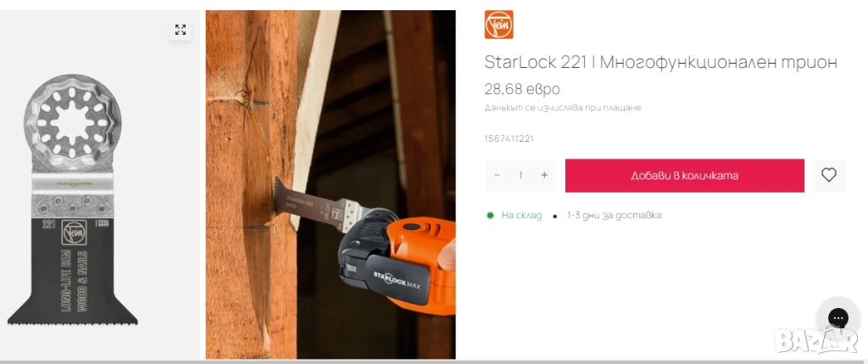Click the Bazar watermark logo
This screenshot has height=364, width=868.
click(816, 339)
